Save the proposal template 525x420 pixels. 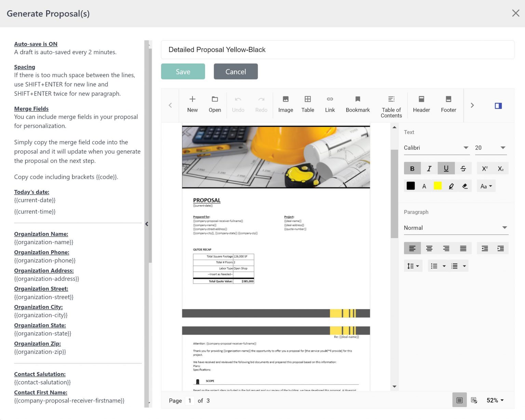(183, 71)
